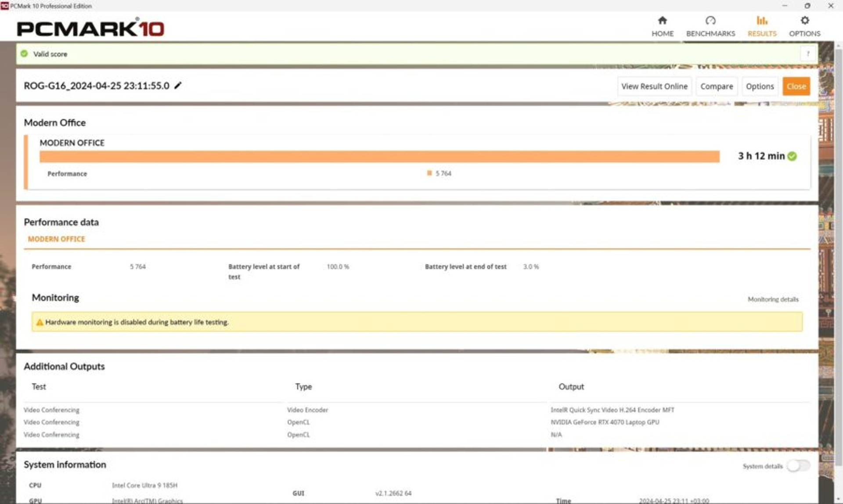
Task: Click the Hardware monitoring disabled notice
Action: point(417,322)
